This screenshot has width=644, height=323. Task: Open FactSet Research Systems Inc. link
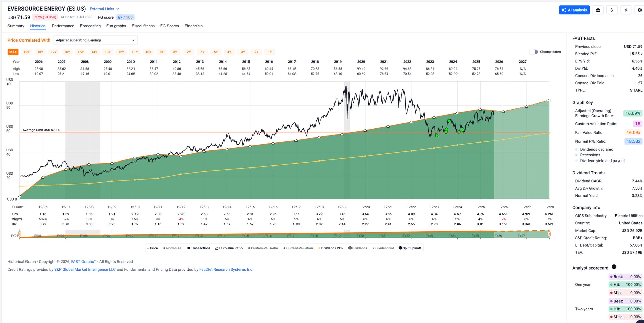pyautogui.click(x=226, y=269)
